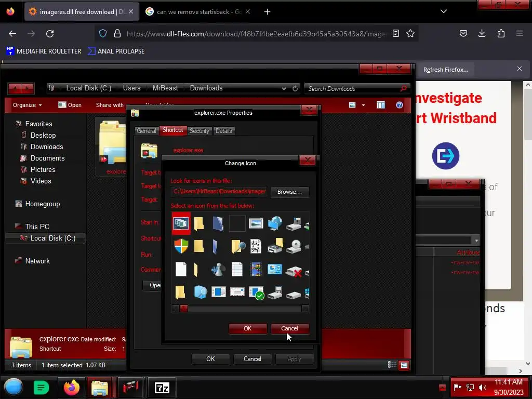Screen dimensions: 532x399
Task: Click OK in explorer.exe Properties
Action: [210, 359]
